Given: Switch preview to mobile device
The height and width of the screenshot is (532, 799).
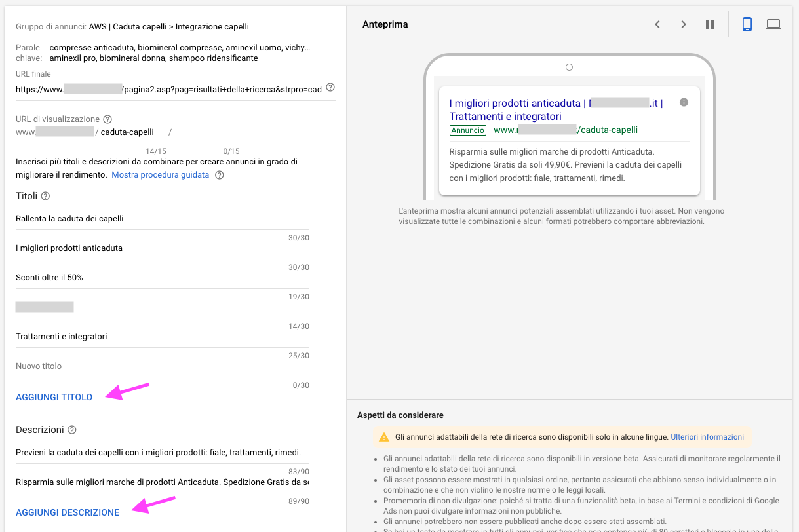Looking at the screenshot, I should (747, 24).
